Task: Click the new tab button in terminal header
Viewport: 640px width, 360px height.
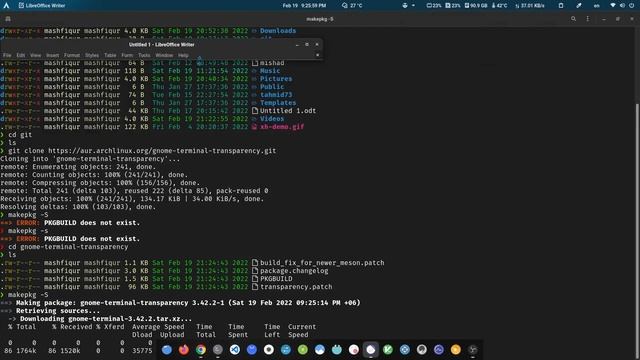Action: click(x=8, y=19)
